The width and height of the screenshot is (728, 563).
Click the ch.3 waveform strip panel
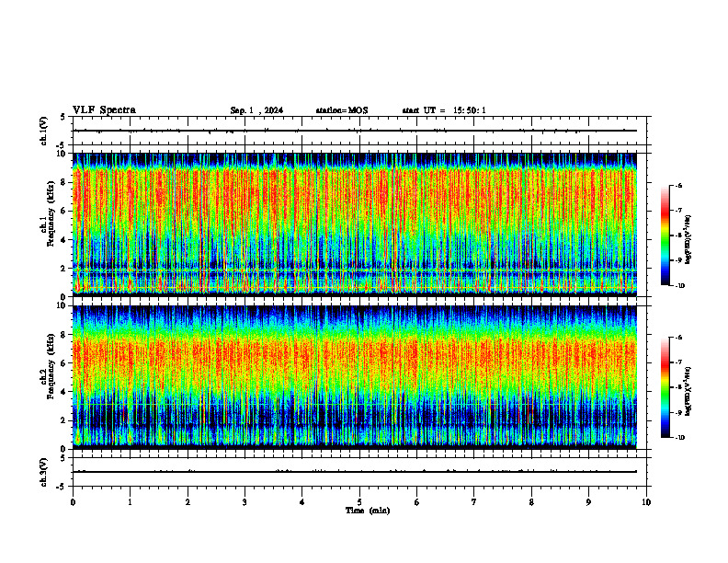[359, 472]
